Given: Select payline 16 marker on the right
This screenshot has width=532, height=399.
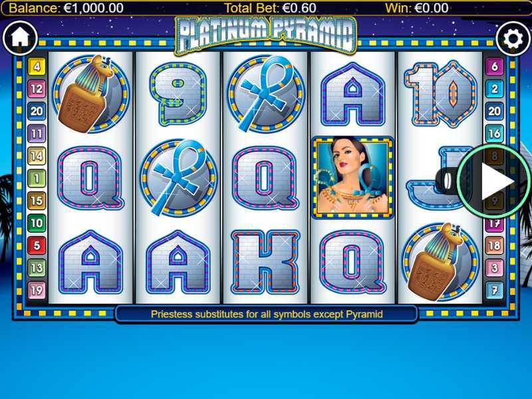Looking at the screenshot, I should [x=494, y=134].
